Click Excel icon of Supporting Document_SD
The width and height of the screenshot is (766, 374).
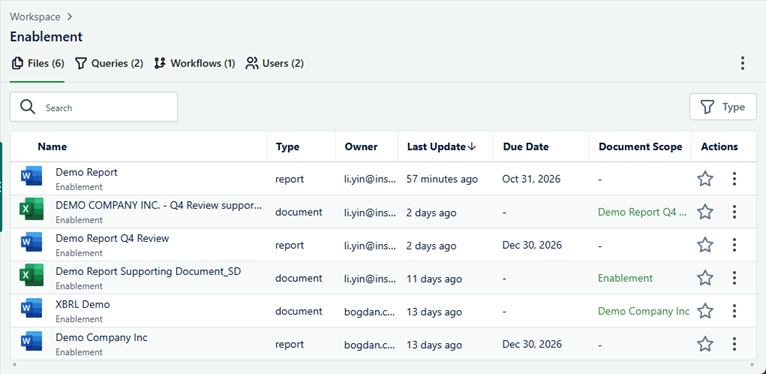[x=31, y=275]
